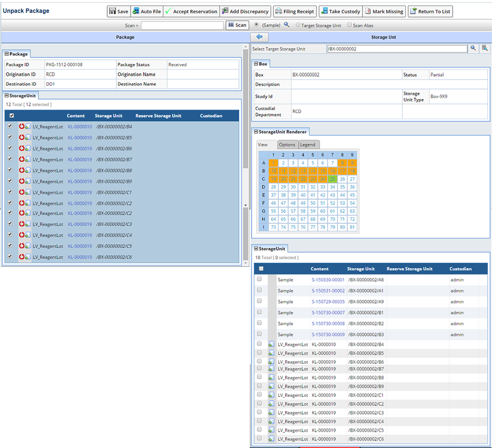Click the search magnifier beside the target storage unit field
The width and height of the screenshot is (492, 448).
pyautogui.click(x=473, y=48)
